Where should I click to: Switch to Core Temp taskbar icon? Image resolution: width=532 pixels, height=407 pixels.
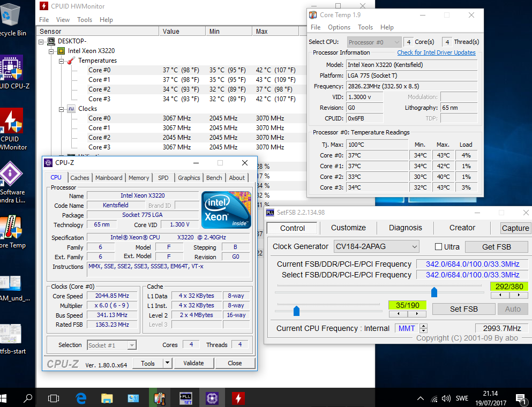point(159,398)
